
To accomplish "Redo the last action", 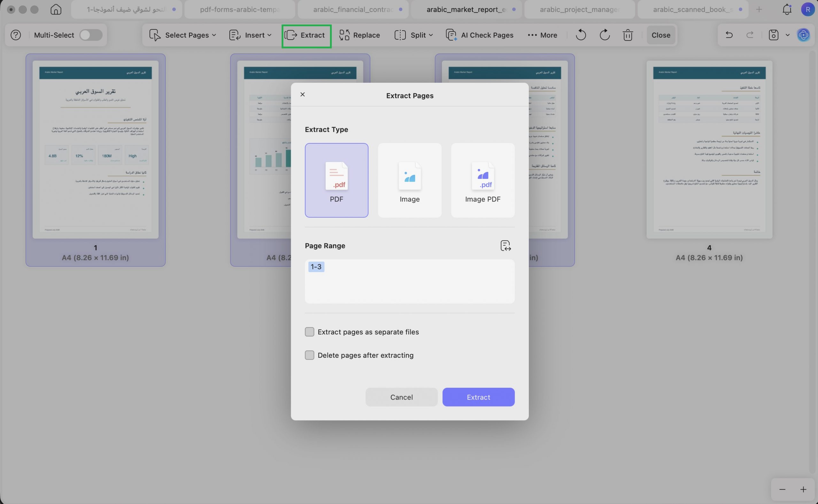I will pyautogui.click(x=750, y=35).
